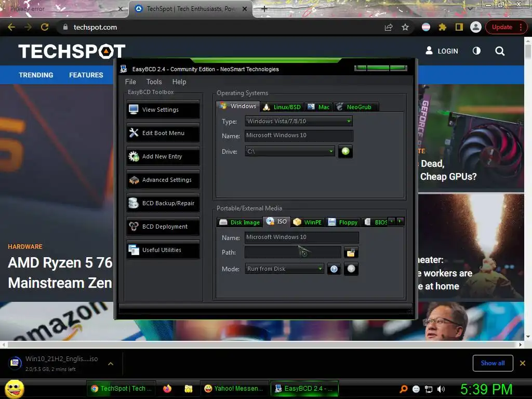Open Useful Utilities section
This screenshot has width=532, height=399.
[163, 250]
